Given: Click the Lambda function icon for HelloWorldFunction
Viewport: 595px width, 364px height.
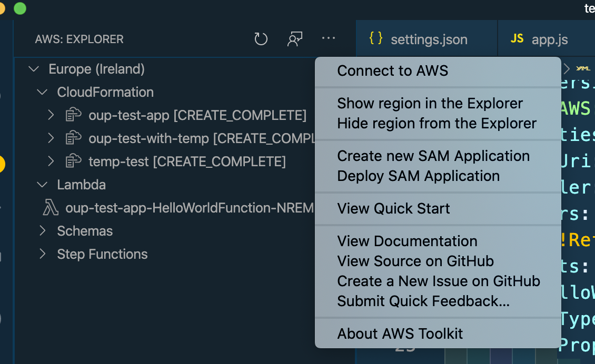Looking at the screenshot, I should coord(51,208).
